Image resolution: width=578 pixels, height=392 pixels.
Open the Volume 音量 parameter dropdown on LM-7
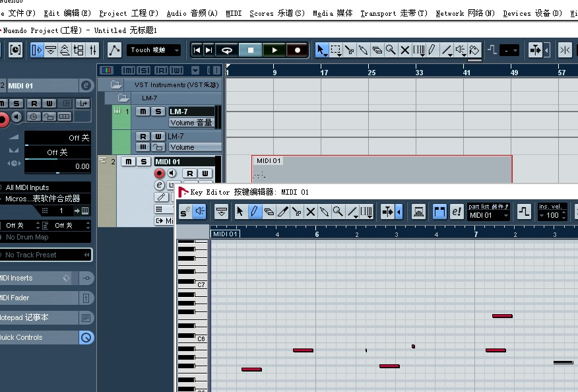point(192,123)
